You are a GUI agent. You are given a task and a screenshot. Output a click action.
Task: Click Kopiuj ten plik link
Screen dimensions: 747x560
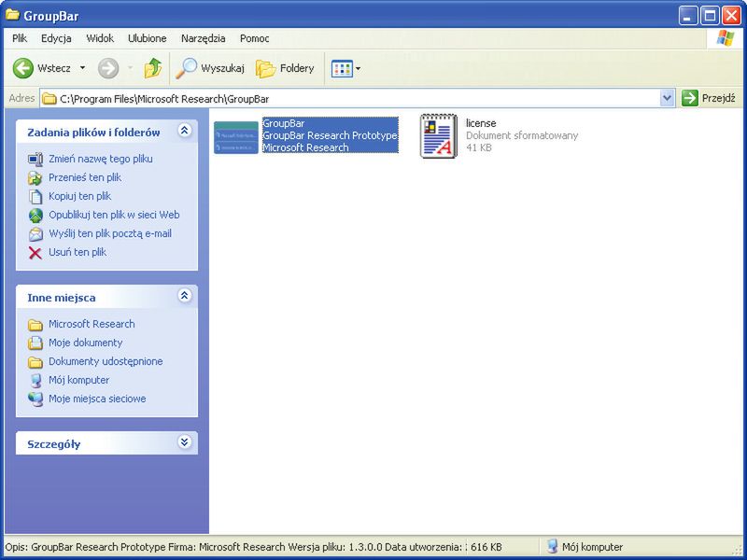click(79, 196)
